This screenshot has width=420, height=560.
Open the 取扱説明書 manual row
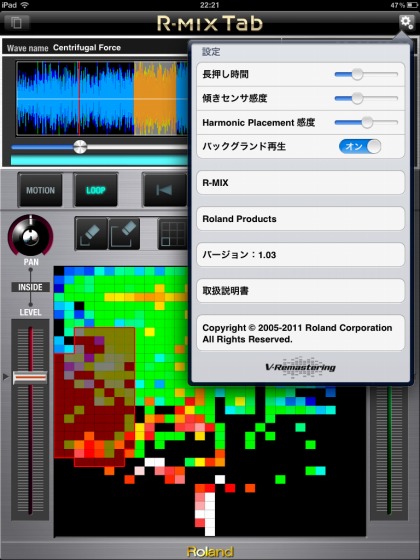300,291
